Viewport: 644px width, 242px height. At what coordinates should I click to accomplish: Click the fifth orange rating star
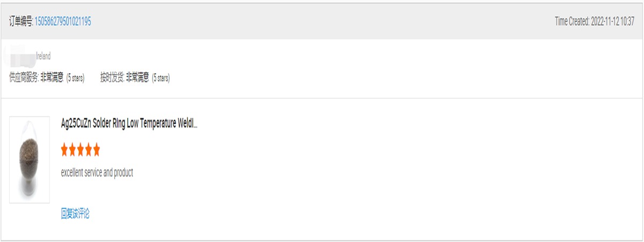click(97, 150)
